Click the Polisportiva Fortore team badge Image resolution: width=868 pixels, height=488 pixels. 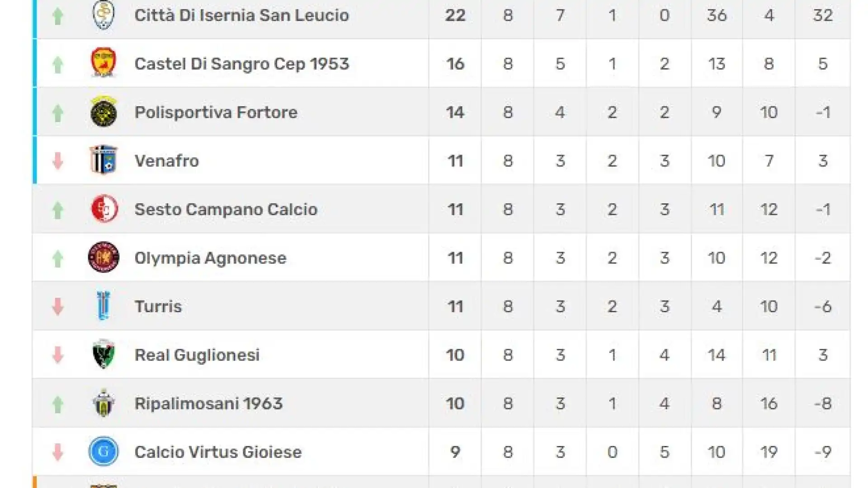[x=104, y=111]
